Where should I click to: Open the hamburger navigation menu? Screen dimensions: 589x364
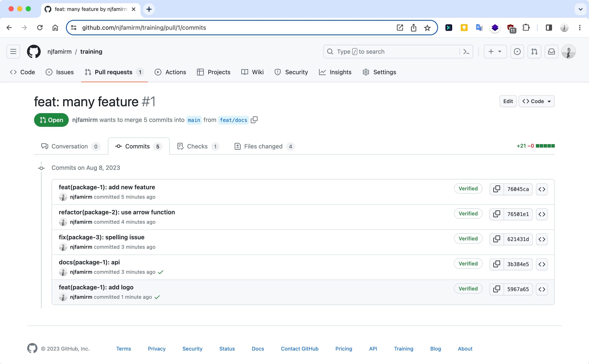click(x=13, y=52)
